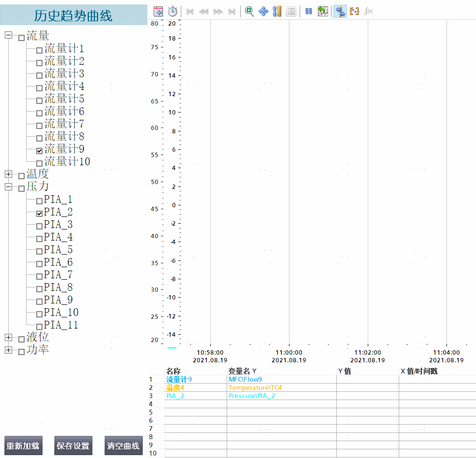Tick the 功率 group checkbox

click(x=21, y=352)
